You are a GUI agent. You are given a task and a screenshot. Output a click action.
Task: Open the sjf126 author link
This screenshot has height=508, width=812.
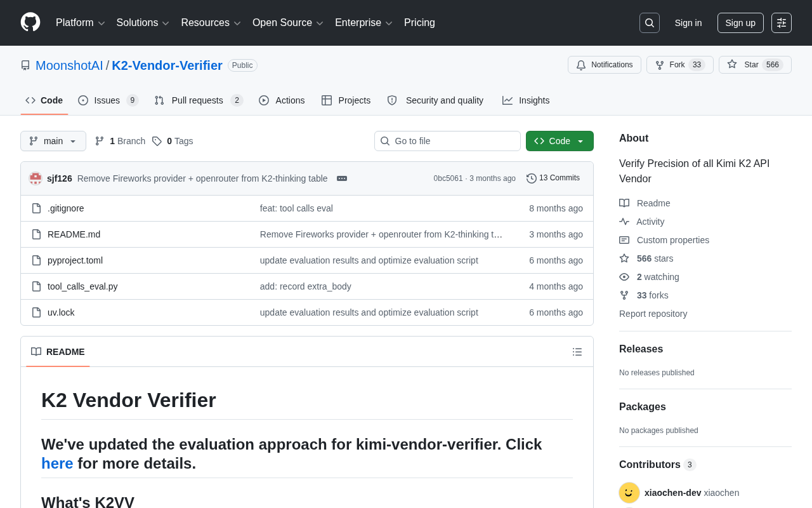click(60, 178)
